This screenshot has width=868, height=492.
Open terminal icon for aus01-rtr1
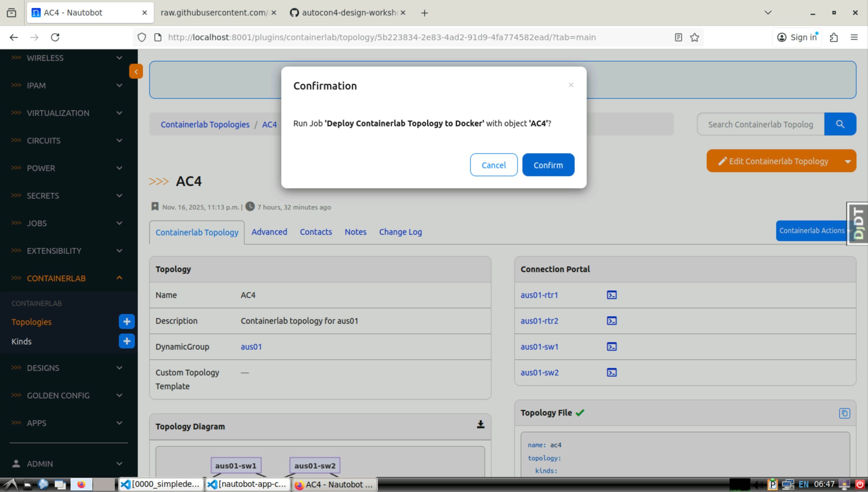[612, 295]
